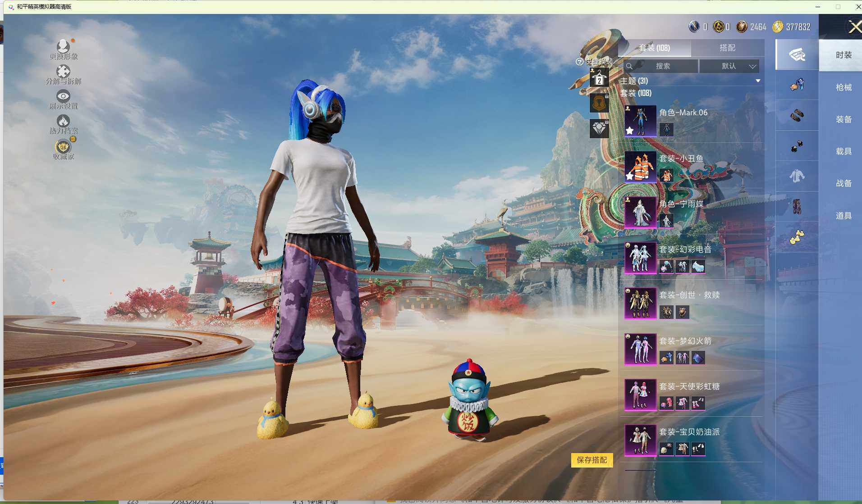Collapse the 主题 (31) section arrow

pyautogui.click(x=758, y=81)
